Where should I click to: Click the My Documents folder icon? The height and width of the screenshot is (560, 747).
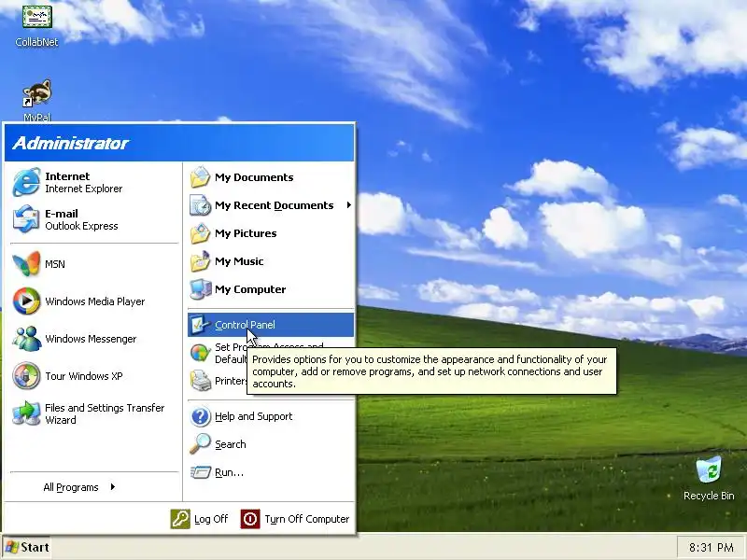click(x=200, y=177)
